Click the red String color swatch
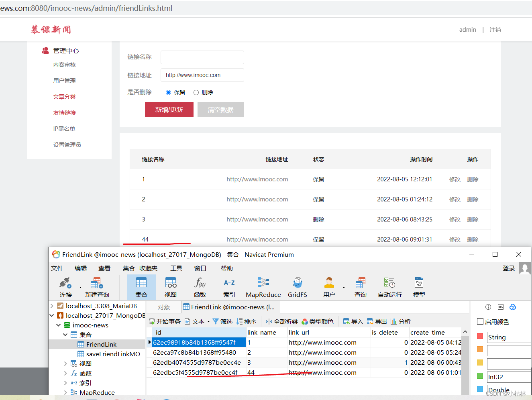The image size is (532, 400). [x=480, y=336]
